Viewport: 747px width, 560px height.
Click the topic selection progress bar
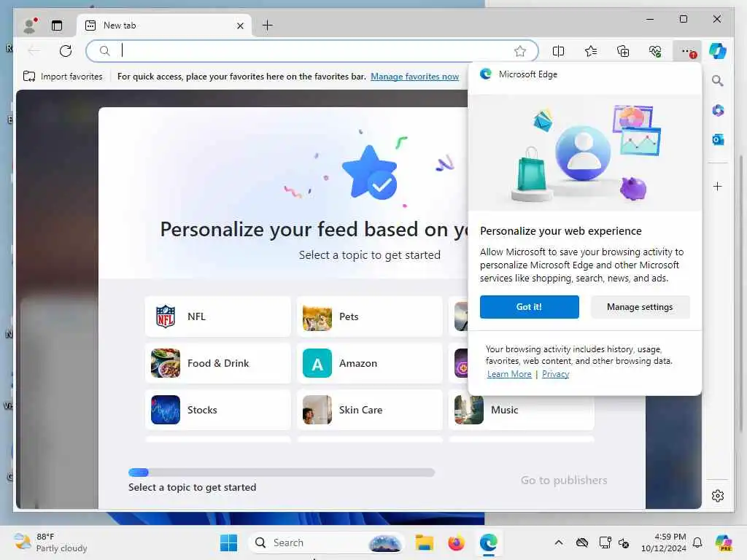click(282, 472)
